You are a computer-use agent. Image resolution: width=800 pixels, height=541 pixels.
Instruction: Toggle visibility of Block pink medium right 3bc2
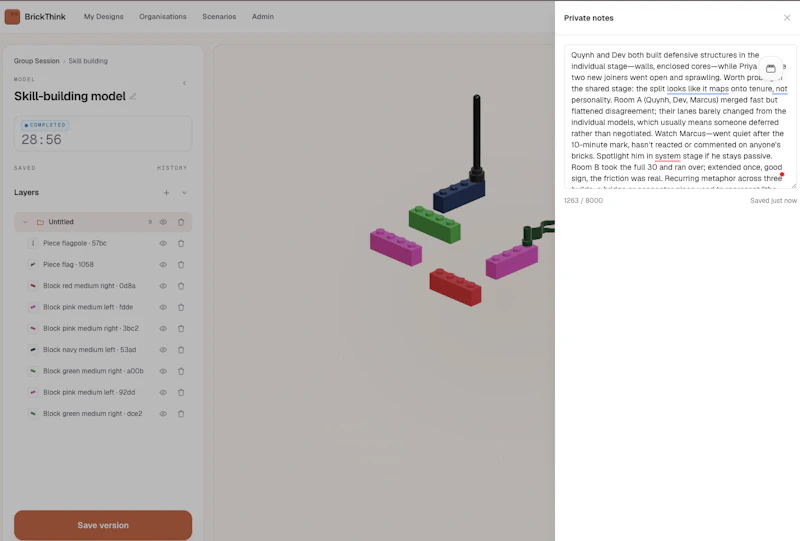pos(163,329)
